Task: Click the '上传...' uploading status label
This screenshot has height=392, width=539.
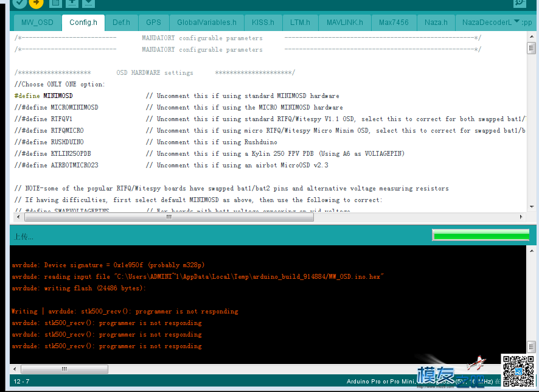Action: pyautogui.click(x=23, y=237)
